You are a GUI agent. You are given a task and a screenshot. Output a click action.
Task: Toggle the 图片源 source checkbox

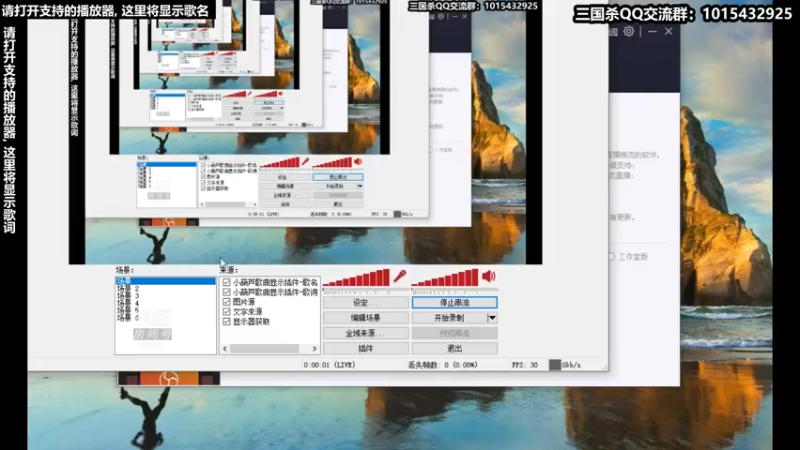tap(227, 302)
